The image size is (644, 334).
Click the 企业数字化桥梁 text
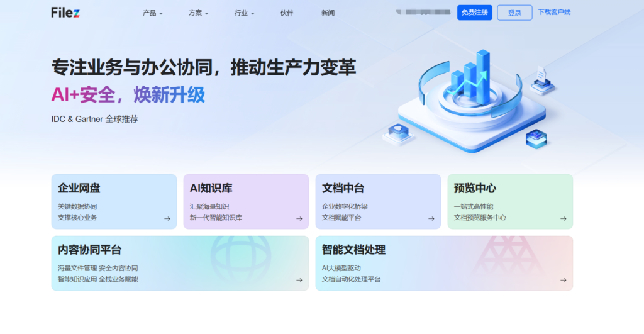[345, 207]
